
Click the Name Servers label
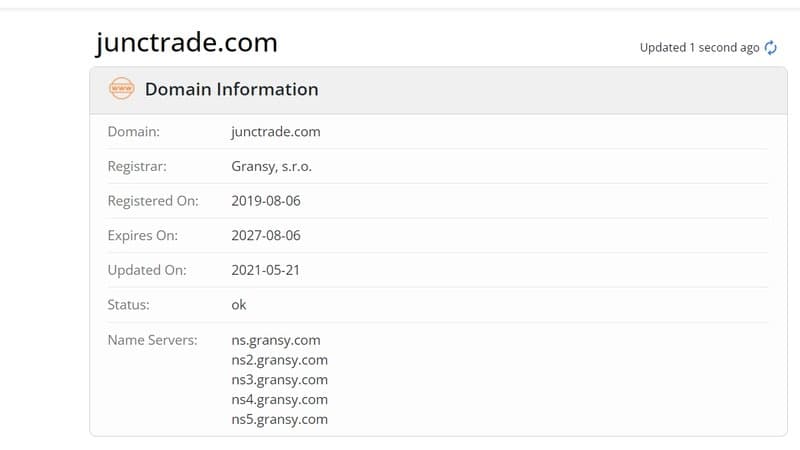click(152, 340)
